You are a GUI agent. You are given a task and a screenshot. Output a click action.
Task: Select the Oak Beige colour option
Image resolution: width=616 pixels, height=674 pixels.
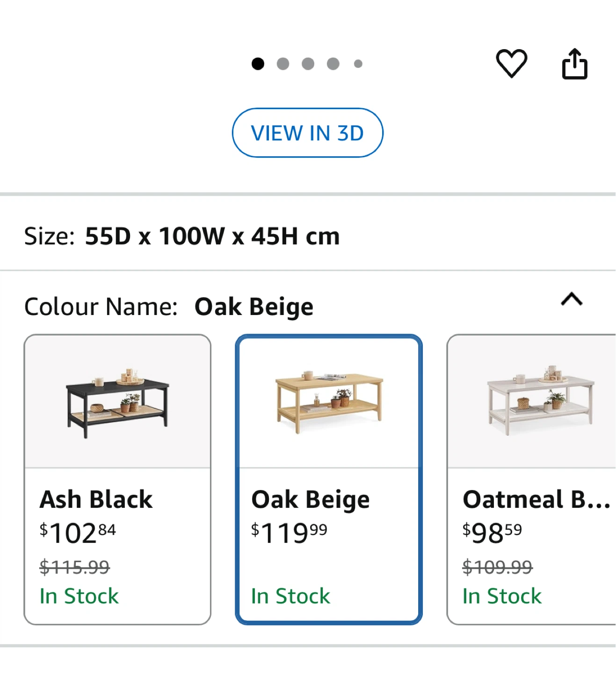(x=329, y=479)
